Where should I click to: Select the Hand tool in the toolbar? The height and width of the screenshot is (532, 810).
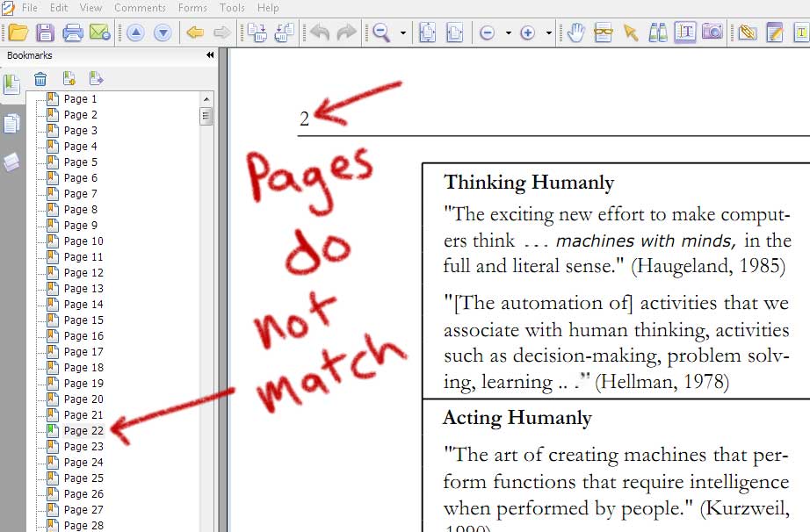click(x=575, y=32)
